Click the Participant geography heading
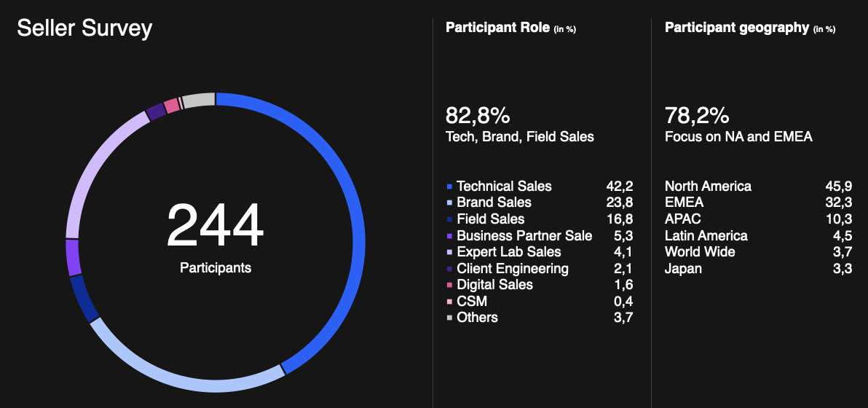This screenshot has height=408, width=868. click(x=737, y=28)
